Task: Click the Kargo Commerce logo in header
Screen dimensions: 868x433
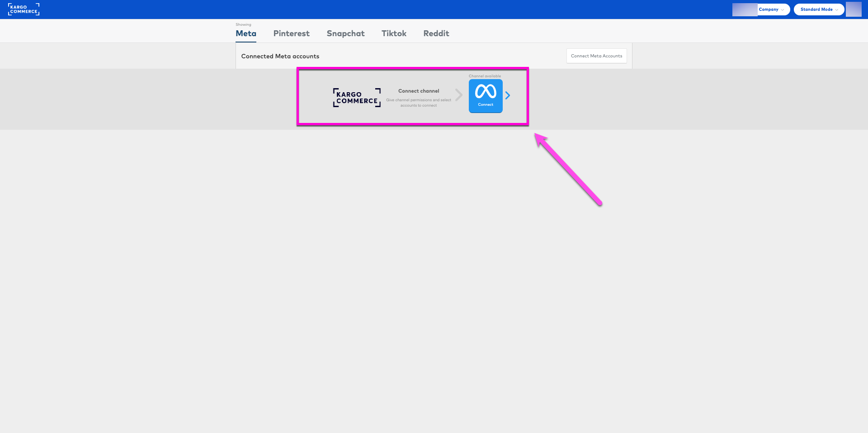Action: (24, 9)
